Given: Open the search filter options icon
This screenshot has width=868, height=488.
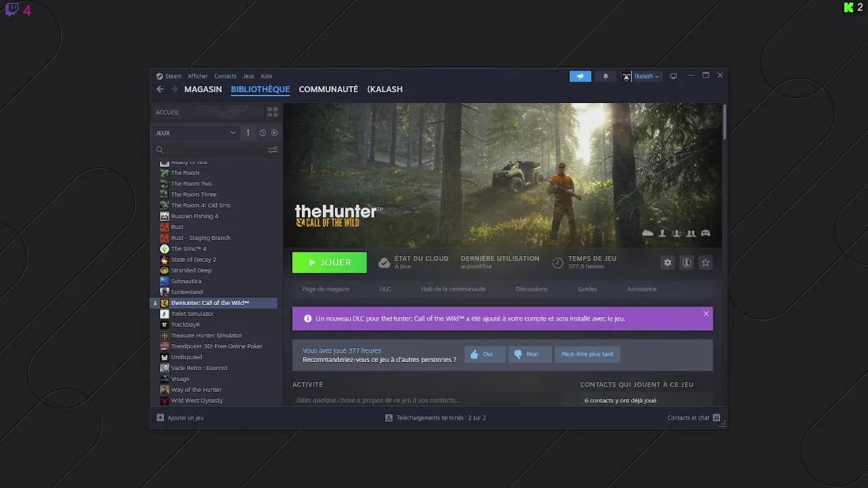Looking at the screenshot, I should 273,149.
